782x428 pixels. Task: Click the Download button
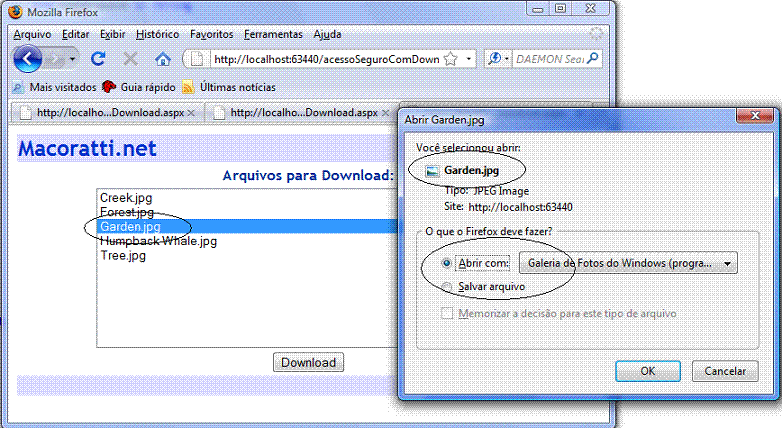308,362
